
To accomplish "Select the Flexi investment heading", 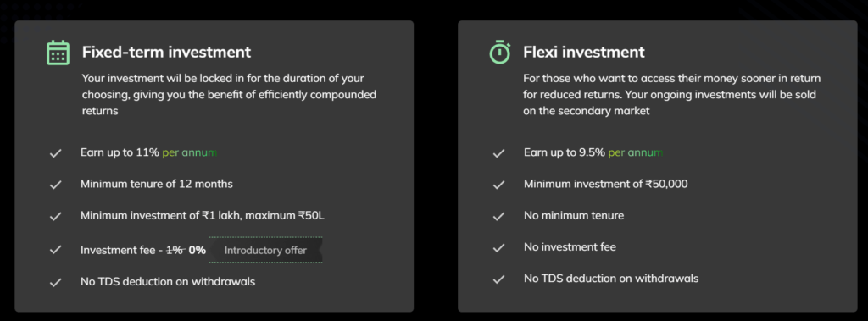I will click(x=584, y=52).
